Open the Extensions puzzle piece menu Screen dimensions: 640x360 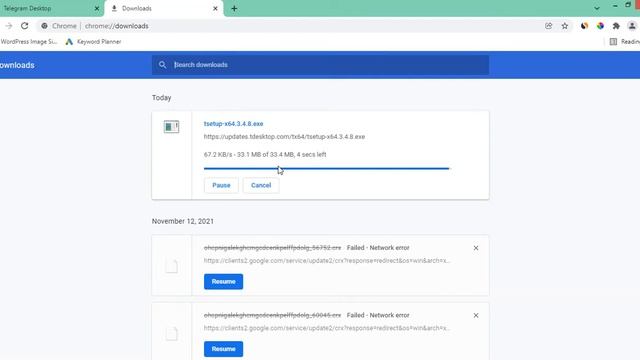[616, 26]
